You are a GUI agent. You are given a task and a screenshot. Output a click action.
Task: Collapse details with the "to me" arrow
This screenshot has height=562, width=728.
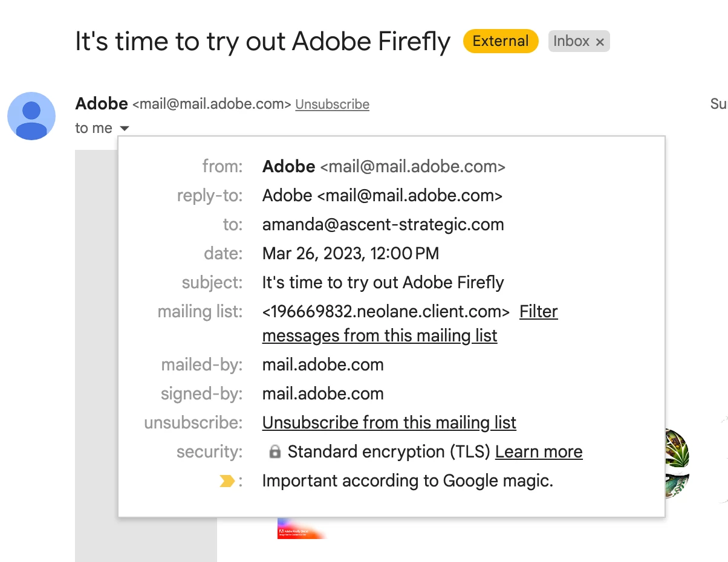[124, 128]
